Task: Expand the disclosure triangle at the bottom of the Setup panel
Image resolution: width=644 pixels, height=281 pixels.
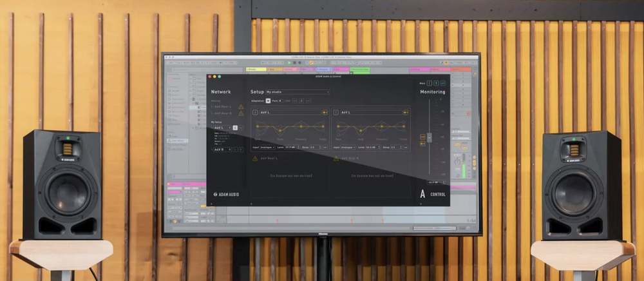Action: click(x=251, y=204)
